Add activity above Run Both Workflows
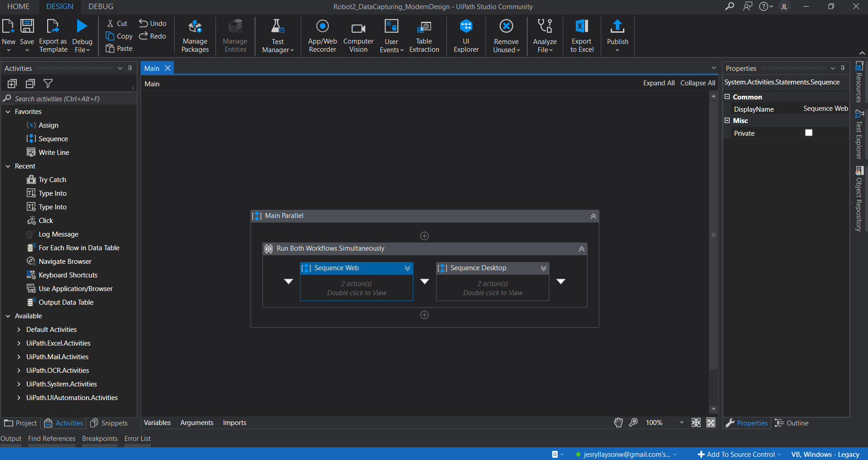 [x=424, y=236]
